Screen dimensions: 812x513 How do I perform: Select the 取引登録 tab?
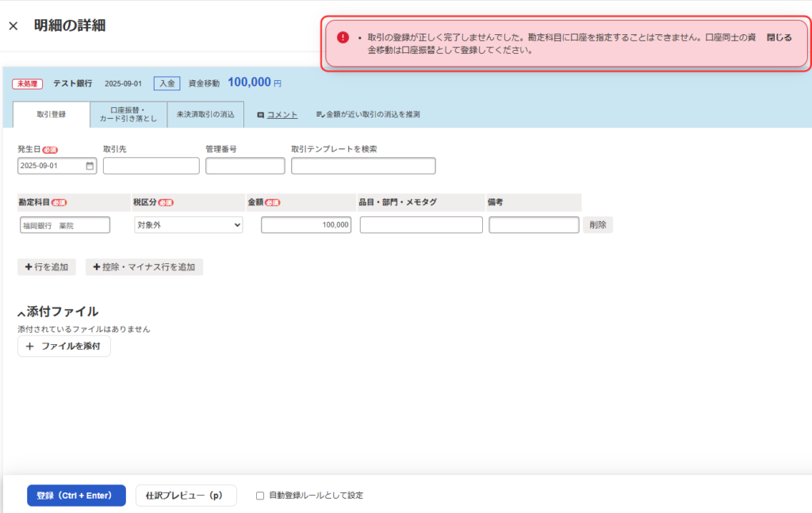pyautogui.click(x=52, y=114)
